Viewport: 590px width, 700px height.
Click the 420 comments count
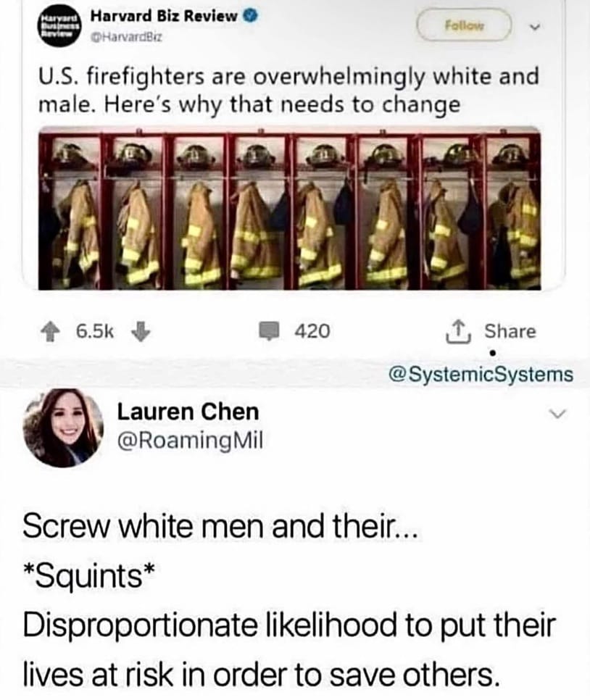click(312, 331)
